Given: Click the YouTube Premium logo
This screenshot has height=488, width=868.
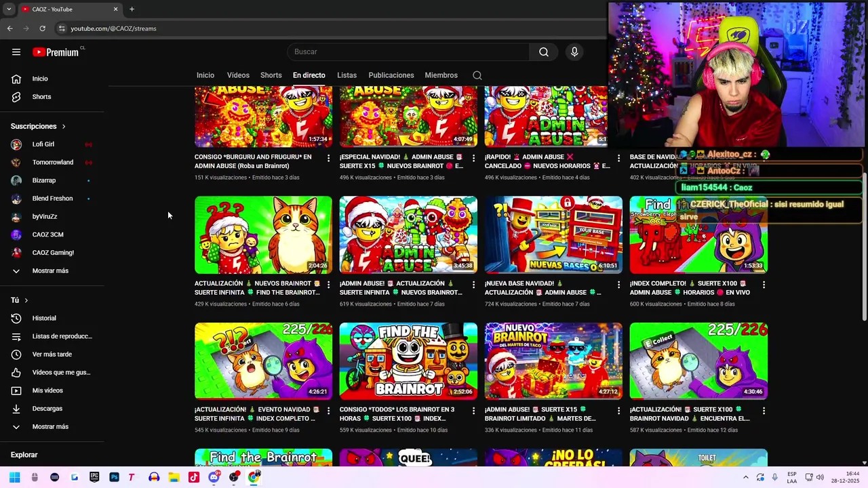Looking at the screenshot, I should point(56,52).
